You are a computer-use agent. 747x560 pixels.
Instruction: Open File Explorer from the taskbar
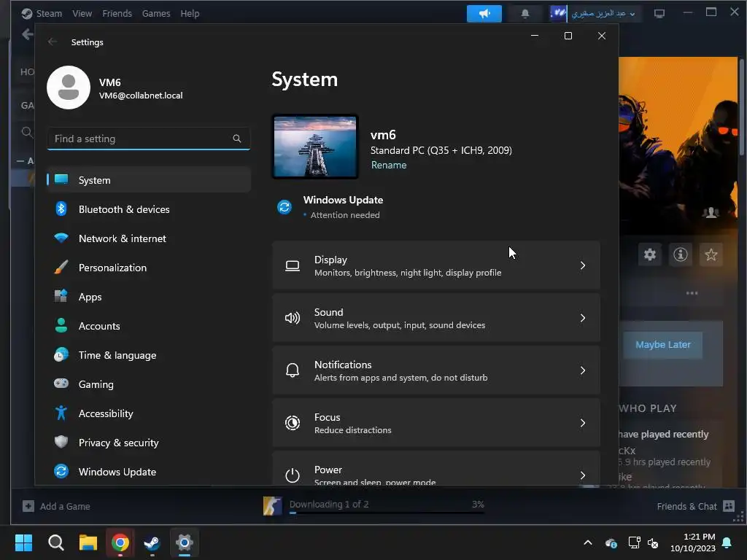point(88,542)
